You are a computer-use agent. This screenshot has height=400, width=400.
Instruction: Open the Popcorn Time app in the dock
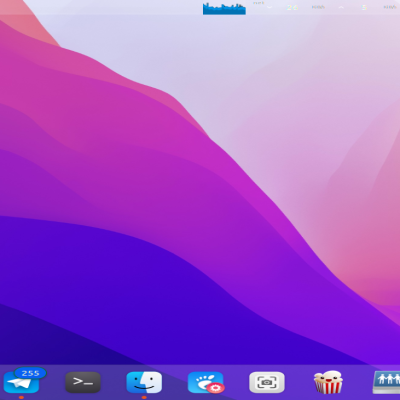[x=328, y=382]
